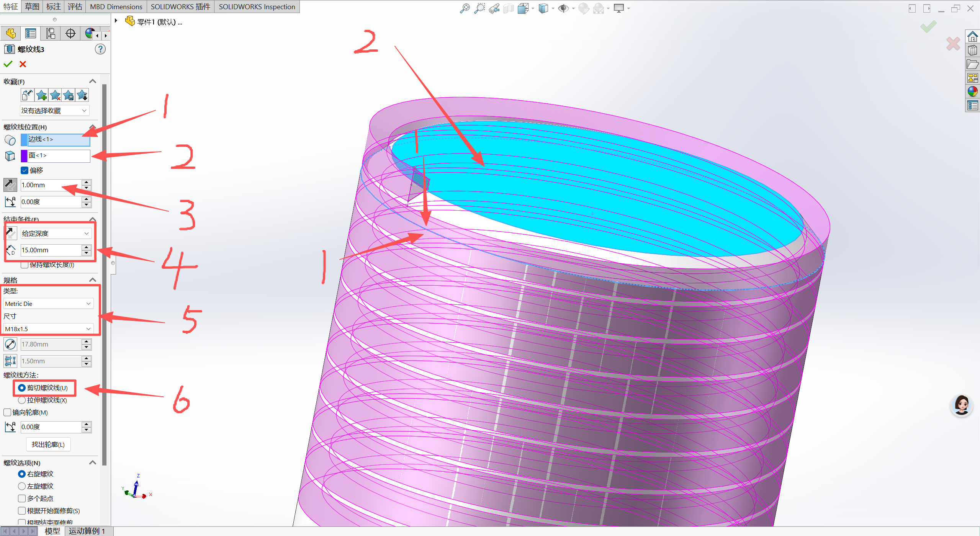This screenshot has height=536, width=980.
Task: Enable the 根据开始面修剪 checkbox
Action: click(x=22, y=511)
